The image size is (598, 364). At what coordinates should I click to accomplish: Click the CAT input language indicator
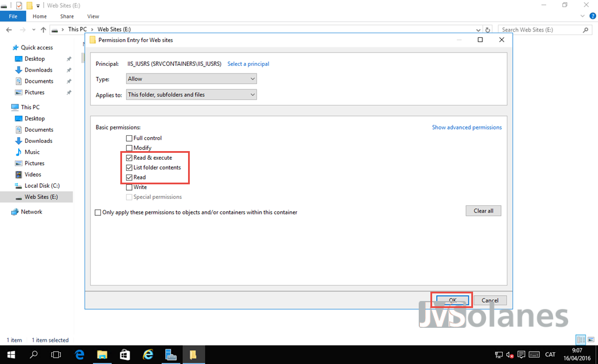click(x=550, y=355)
